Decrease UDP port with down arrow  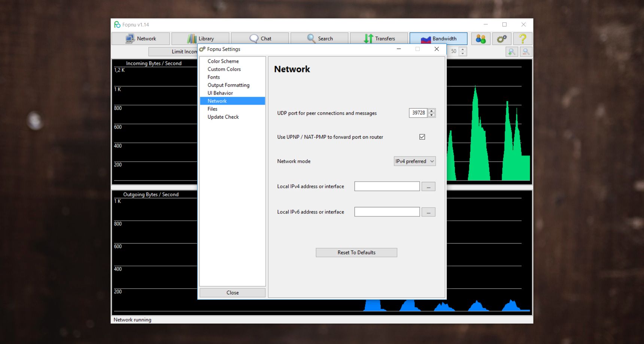click(432, 115)
